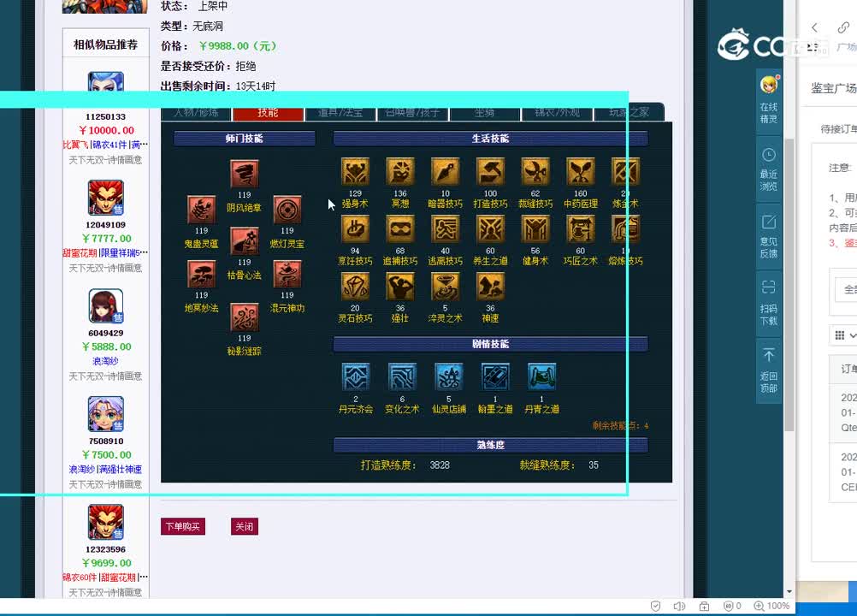Click the 健身术 skill icon
This screenshot has width=857, height=616.
pyautogui.click(x=535, y=229)
